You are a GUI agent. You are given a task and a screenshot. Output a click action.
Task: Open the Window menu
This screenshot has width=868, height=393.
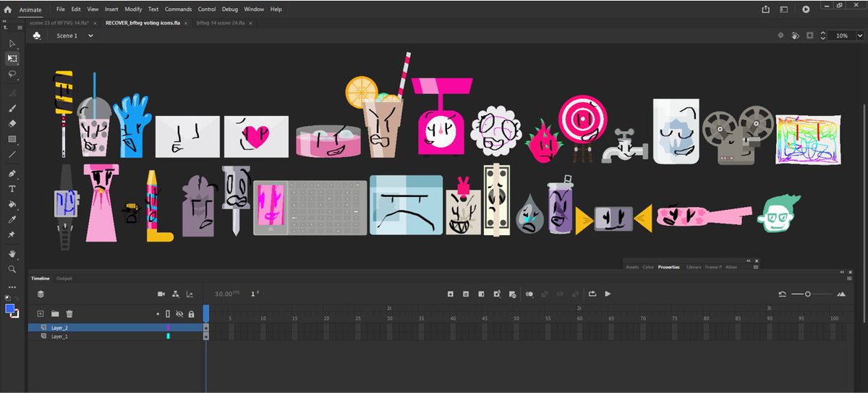[254, 9]
